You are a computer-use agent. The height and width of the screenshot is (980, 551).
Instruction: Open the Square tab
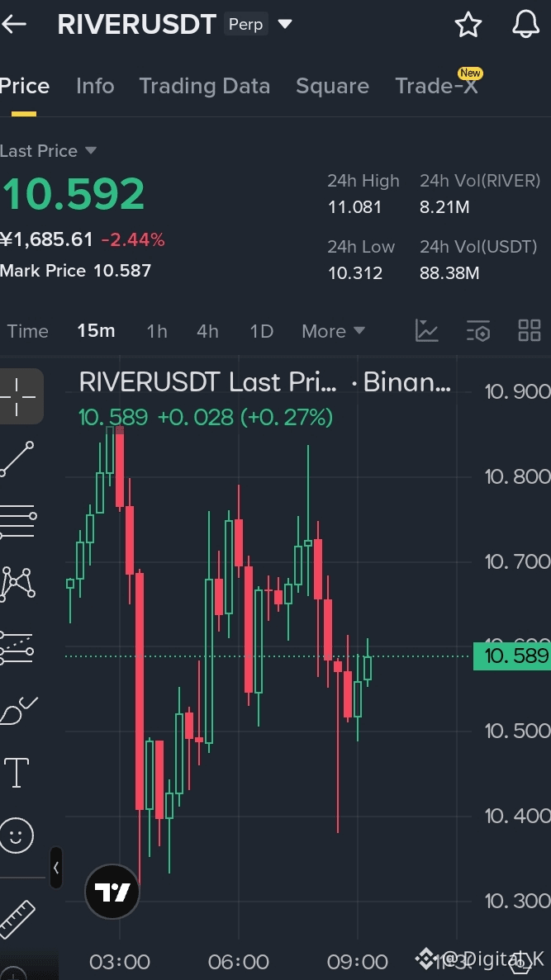pyautogui.click(x=332, y=86)
